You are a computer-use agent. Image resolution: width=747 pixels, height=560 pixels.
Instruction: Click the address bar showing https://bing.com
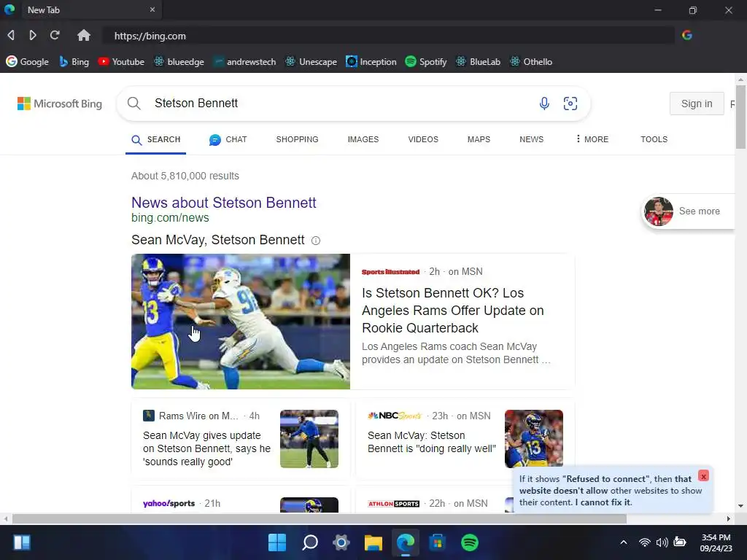[x=388, y=36]
